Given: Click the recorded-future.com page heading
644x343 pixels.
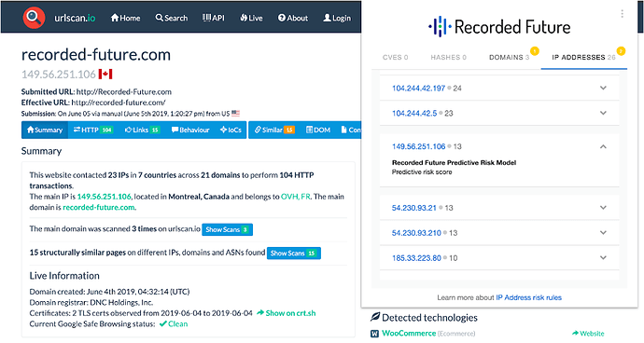Looking at the screenshot, I should point(96,55).
